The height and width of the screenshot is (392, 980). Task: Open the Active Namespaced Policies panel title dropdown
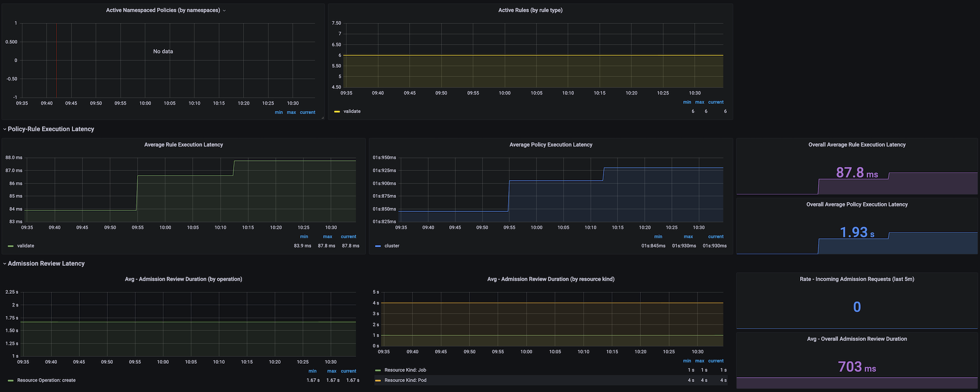click(224, 10)
